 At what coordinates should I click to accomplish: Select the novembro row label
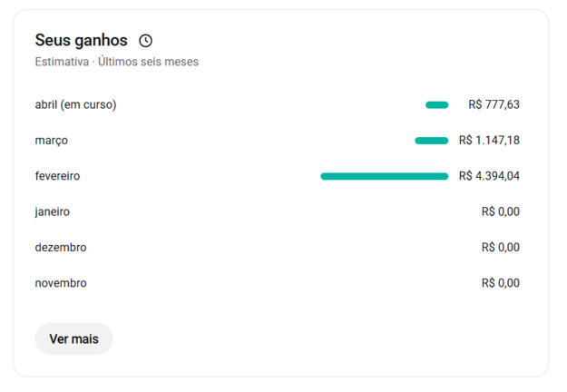click(61, 283)
